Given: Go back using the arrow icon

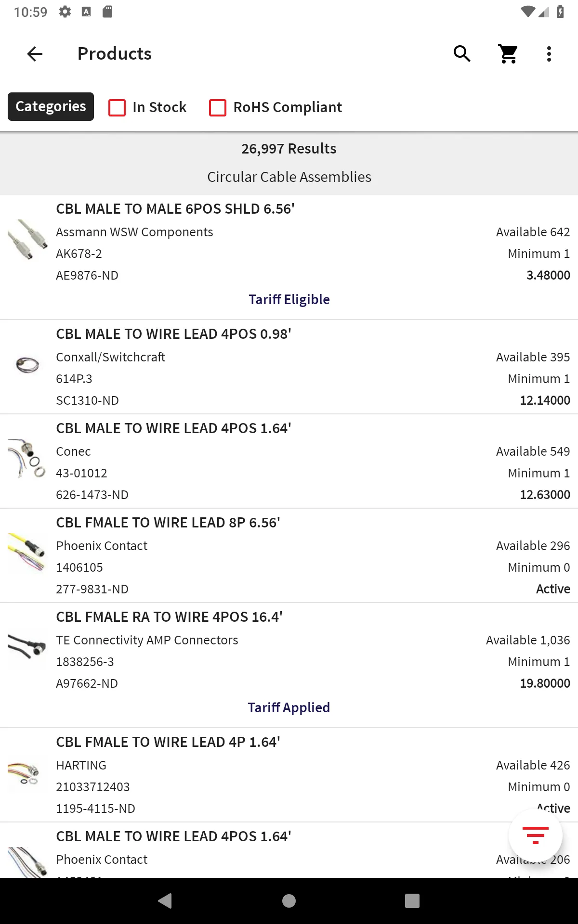Looking at the screenshot, I should click(x=35, y=54).
